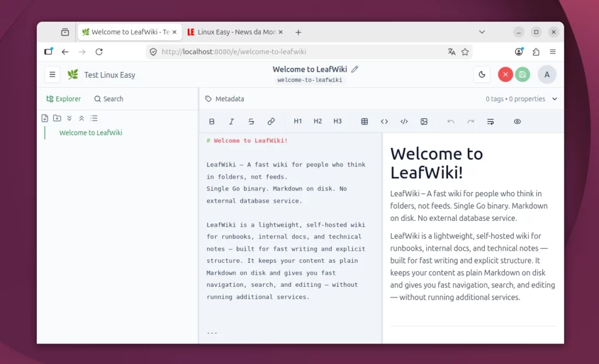The height and width of the screenshot is (364, 599).
Task: Open the list all tabs dropdown
Action: tap(482, 32)
